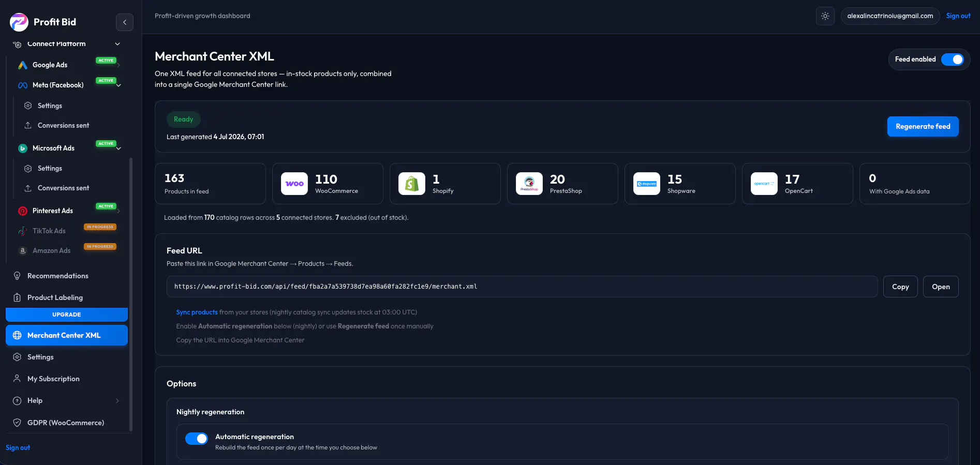This screenshot has width=980, height=465.
Task: Expand the Google Ads submenu chevron
Action: [118, 66]
